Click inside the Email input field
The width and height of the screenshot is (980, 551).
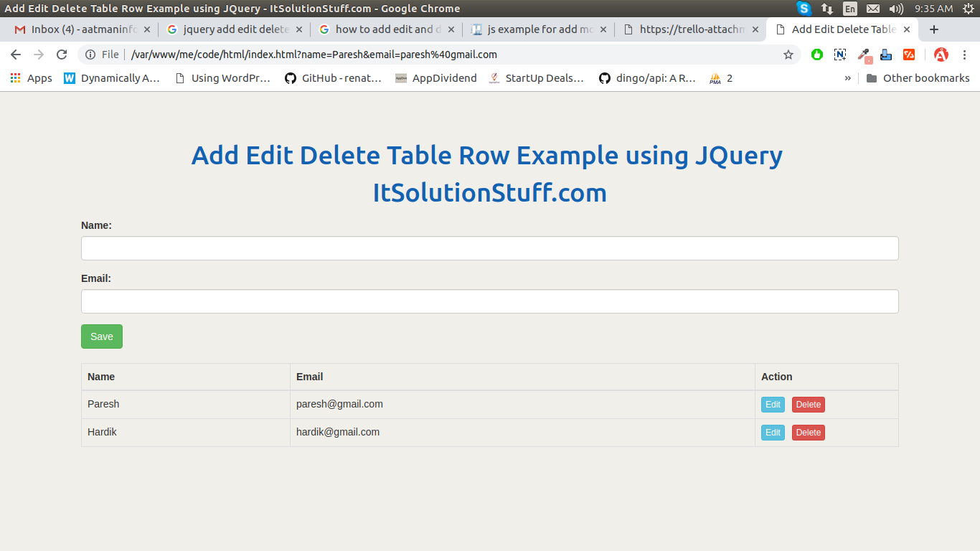[490, 301]
